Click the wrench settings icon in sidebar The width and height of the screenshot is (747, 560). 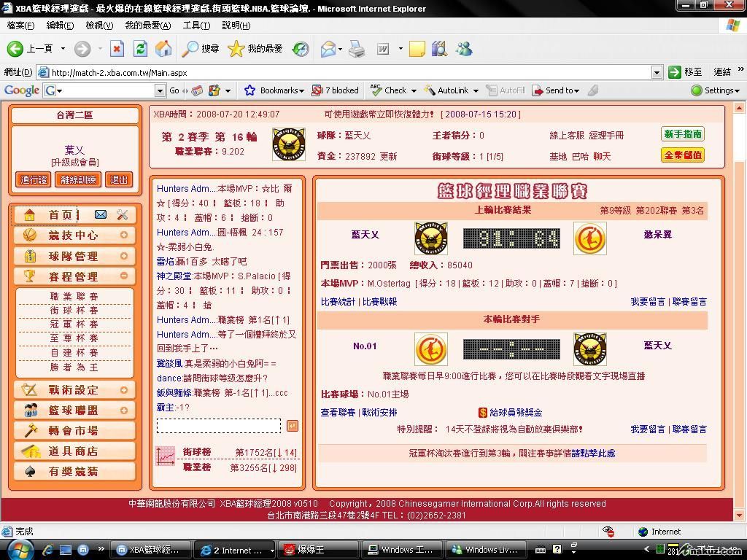click(x=122, y=214)
